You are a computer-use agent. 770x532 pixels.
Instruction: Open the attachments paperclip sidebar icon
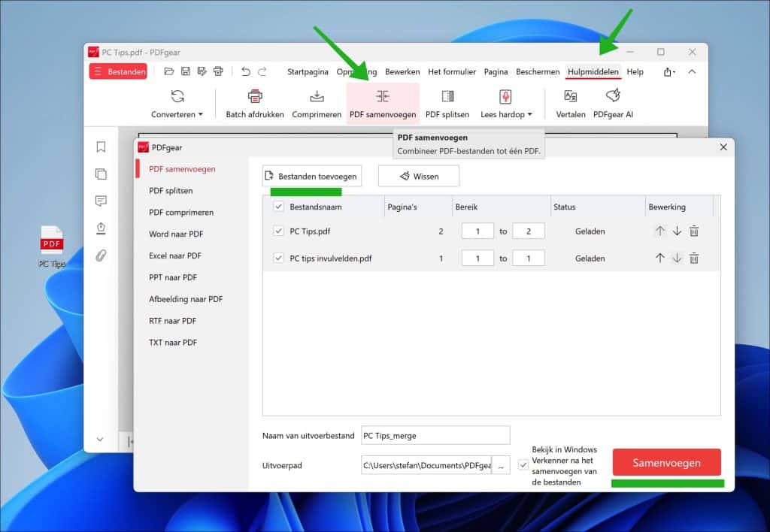pos(102,255)
